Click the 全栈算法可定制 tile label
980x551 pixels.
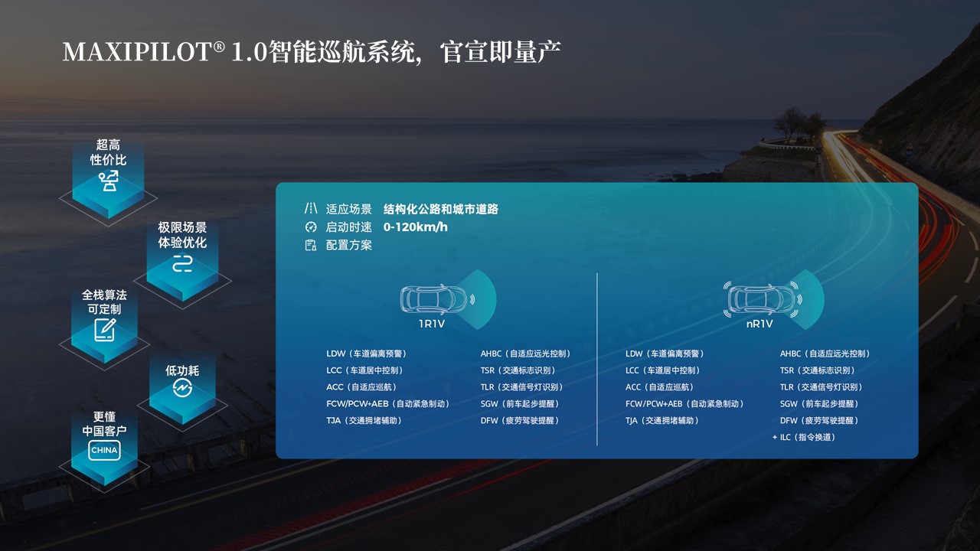click(105, 302)
